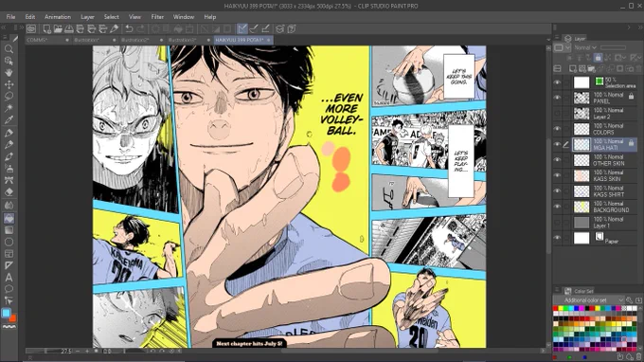
Task: Select the Gradient tool
Action: coord(9,230)
